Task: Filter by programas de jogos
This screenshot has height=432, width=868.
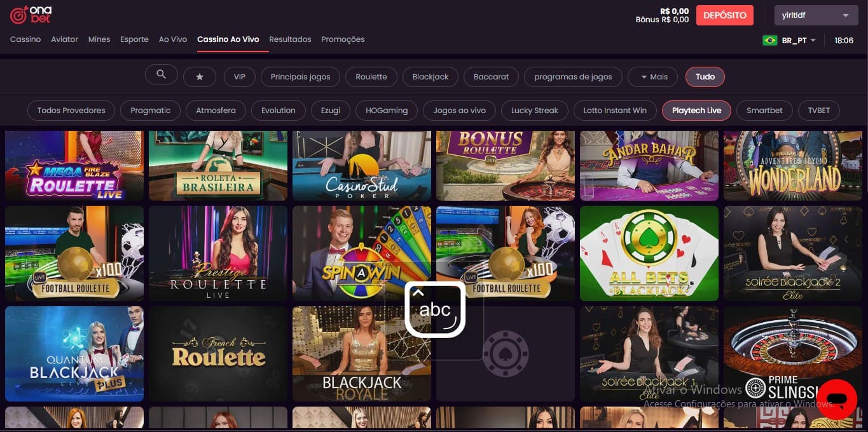Action: coord(573,77)
